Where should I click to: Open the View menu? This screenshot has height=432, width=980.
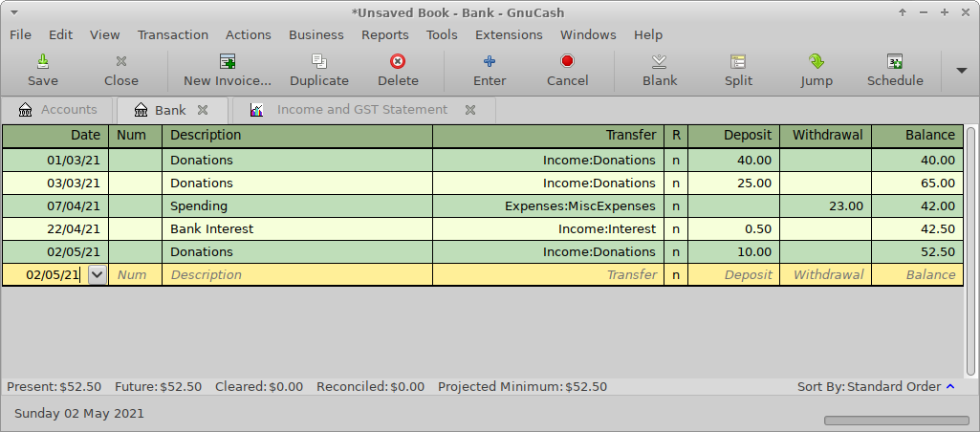point(105,35)
